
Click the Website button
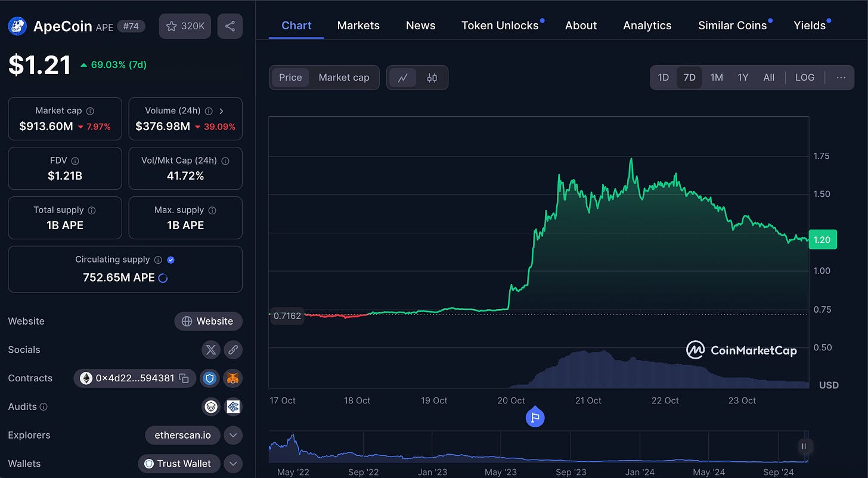208,321
